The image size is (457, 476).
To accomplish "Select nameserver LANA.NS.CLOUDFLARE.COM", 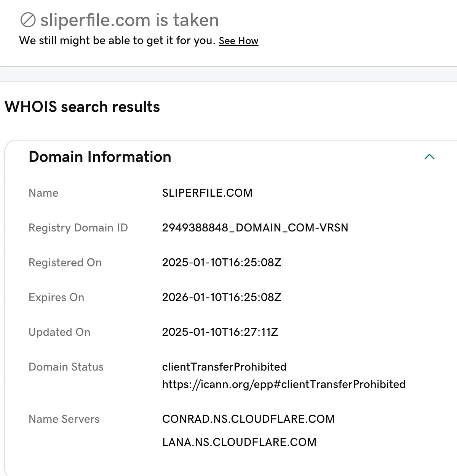I will [239, 442].
